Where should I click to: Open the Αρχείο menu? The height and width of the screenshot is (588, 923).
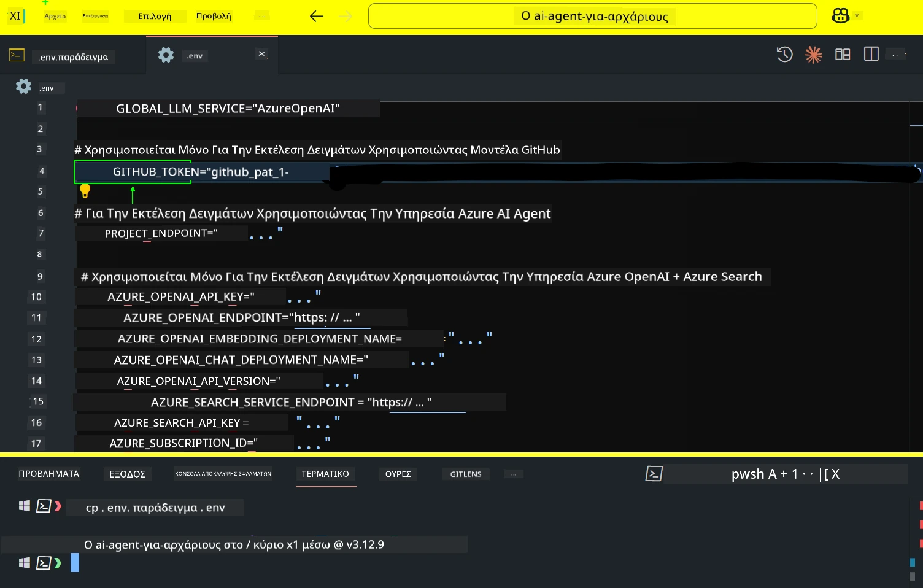pyautogui.click(x=55, y=16)
